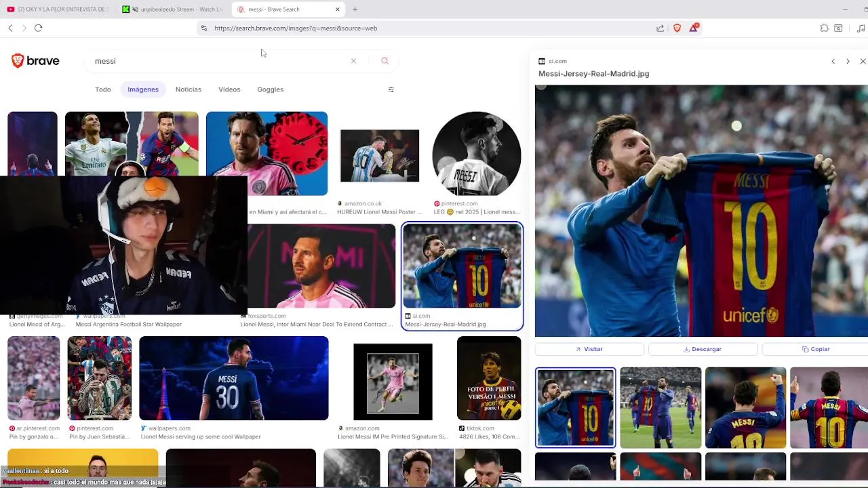Open Brave Shields lion icon

(x=677, y=28)
